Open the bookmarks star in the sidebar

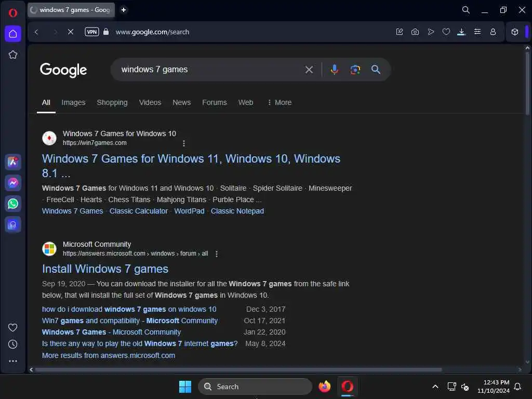(13, 55)
